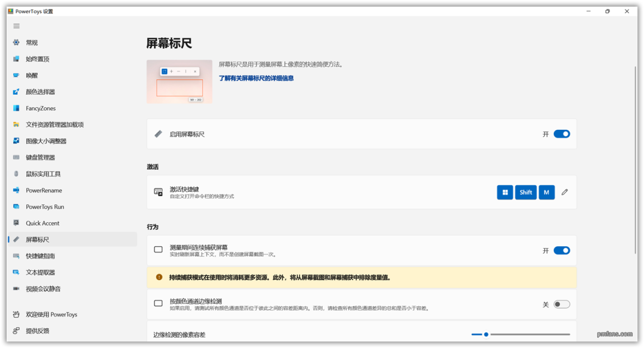The height and width of the screenshot is (348, 644).
Task: Select 图像大小调整器 in the sidebar
Action: tap(73, 141)
